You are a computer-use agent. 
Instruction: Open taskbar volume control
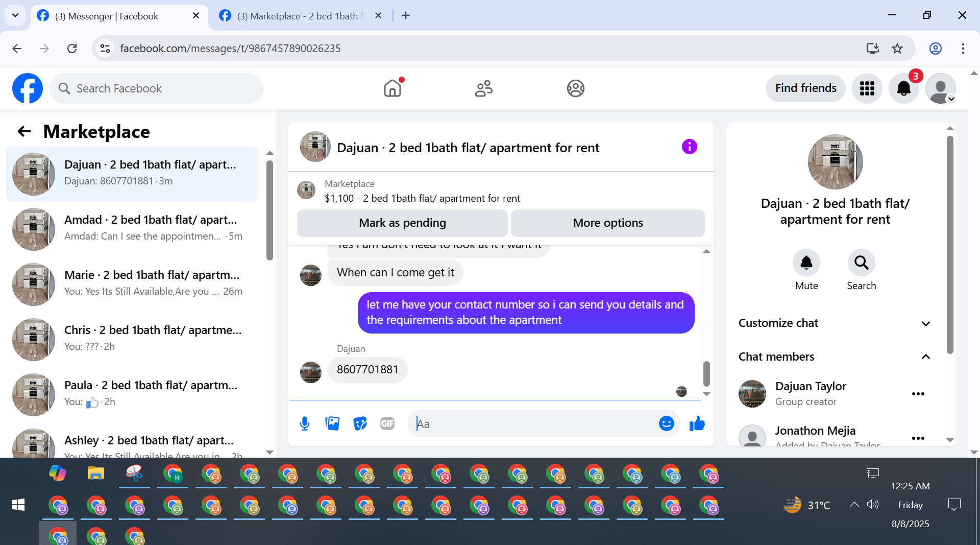[x=872, y=505]
